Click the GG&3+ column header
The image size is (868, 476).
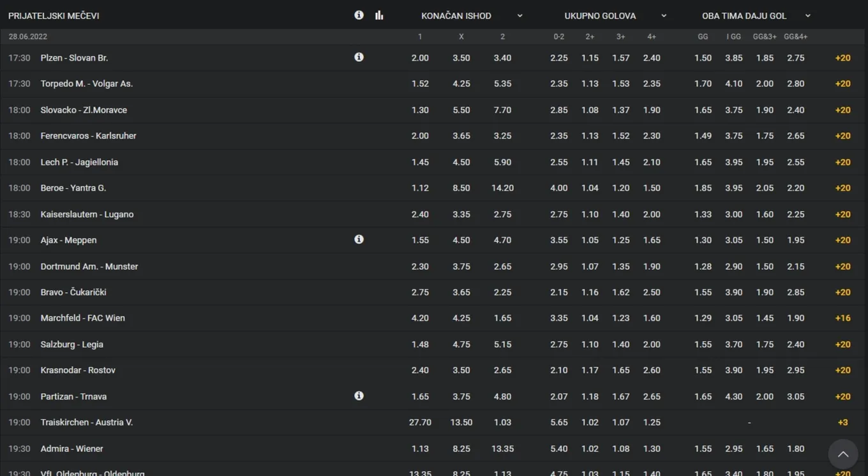click(765, 37)
